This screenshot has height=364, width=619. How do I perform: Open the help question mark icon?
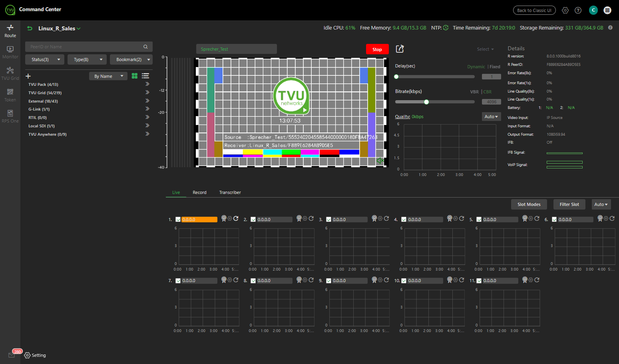coord(578,10)
